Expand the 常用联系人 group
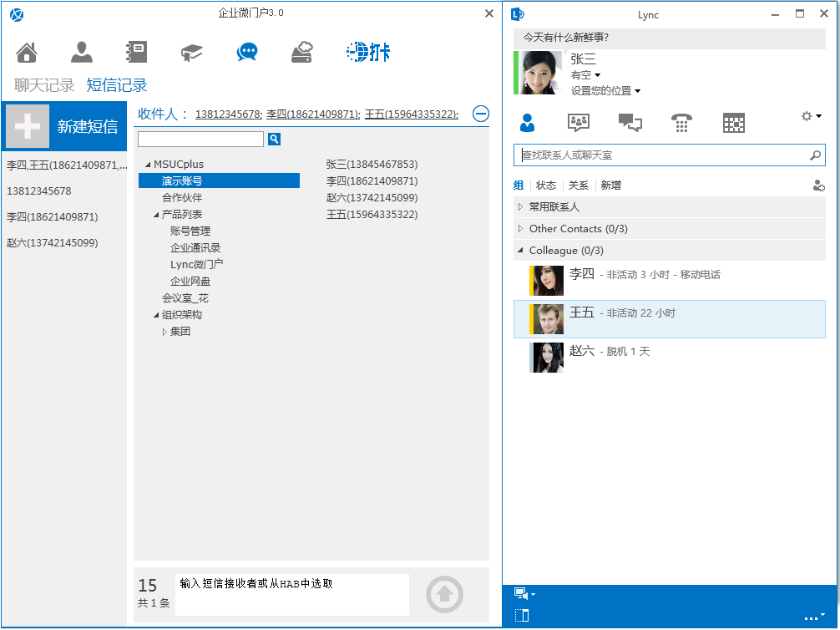 [520, 207]
